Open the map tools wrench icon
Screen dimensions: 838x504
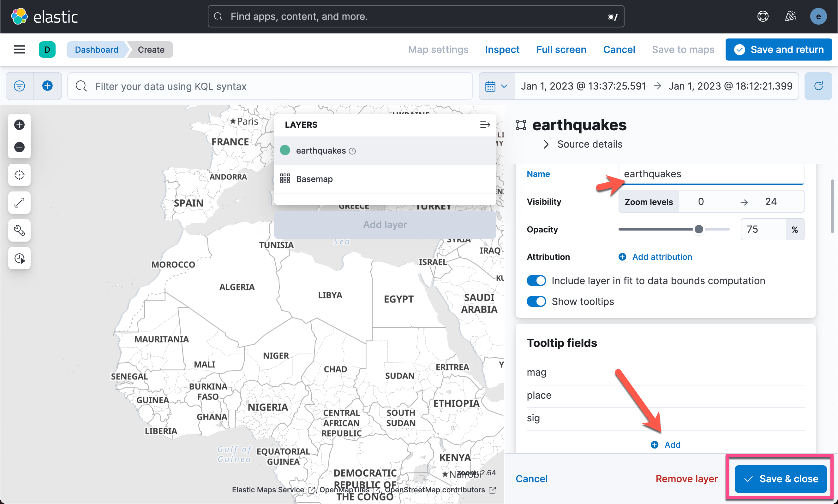[x=19, y=231]
